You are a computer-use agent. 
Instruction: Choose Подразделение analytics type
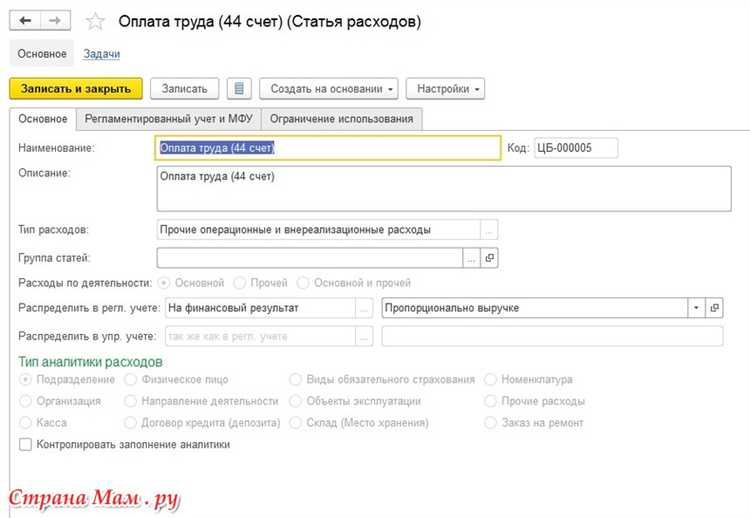[x=25, y=379]
